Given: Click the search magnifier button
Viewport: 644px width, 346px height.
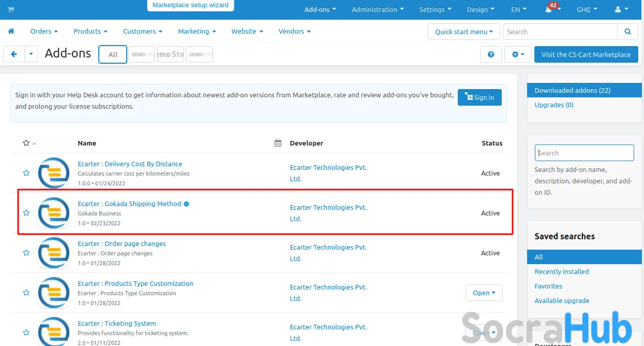Looking at the screenshot, I should [x=627, y=32].
